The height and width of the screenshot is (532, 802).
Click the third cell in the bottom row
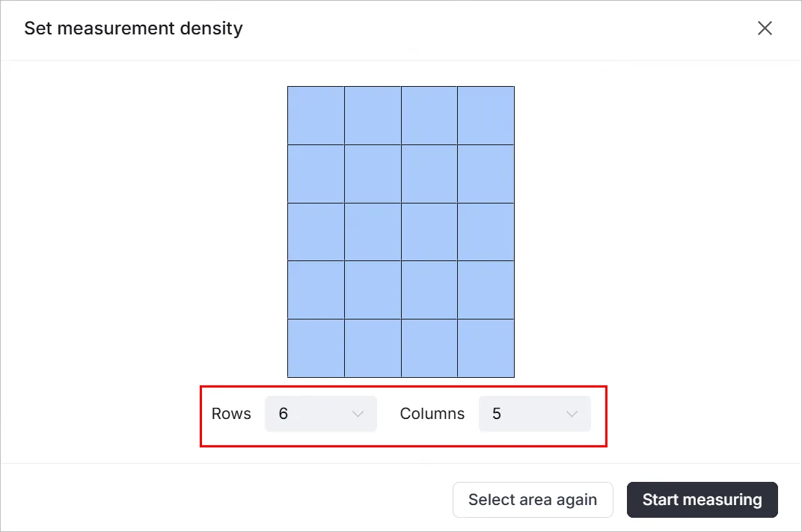point(429,349)
